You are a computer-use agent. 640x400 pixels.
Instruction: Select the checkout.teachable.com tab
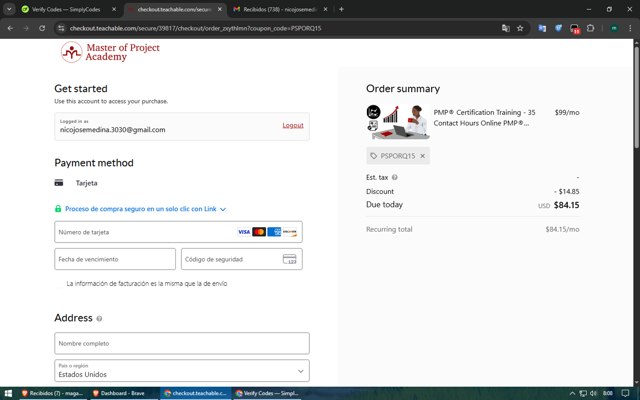tap(174, 9)
